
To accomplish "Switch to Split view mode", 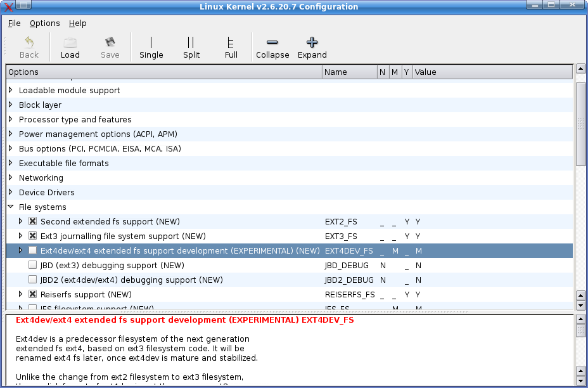I will pyautogui.click(x=191, y=42).
